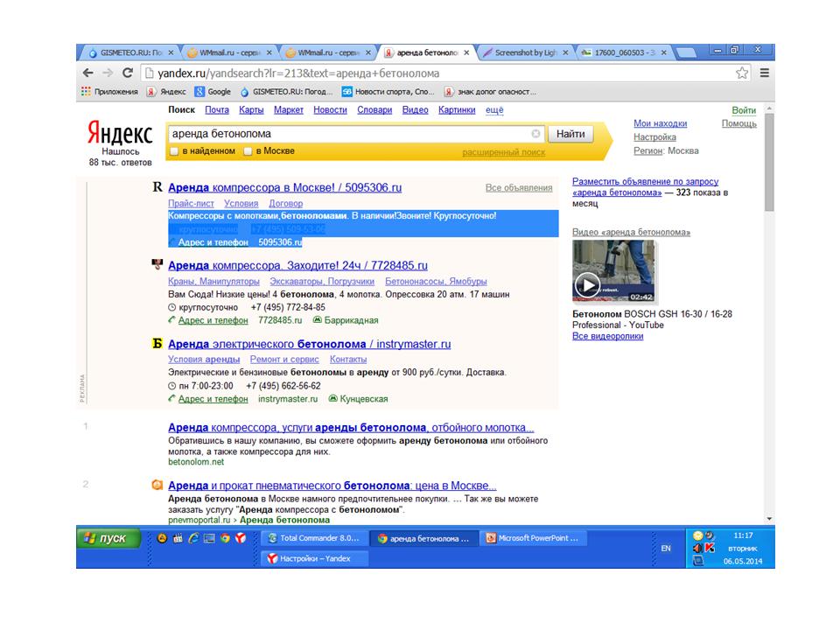Open Видео in the Yandex menu
The image size is (840, 630).
[415, 110]
